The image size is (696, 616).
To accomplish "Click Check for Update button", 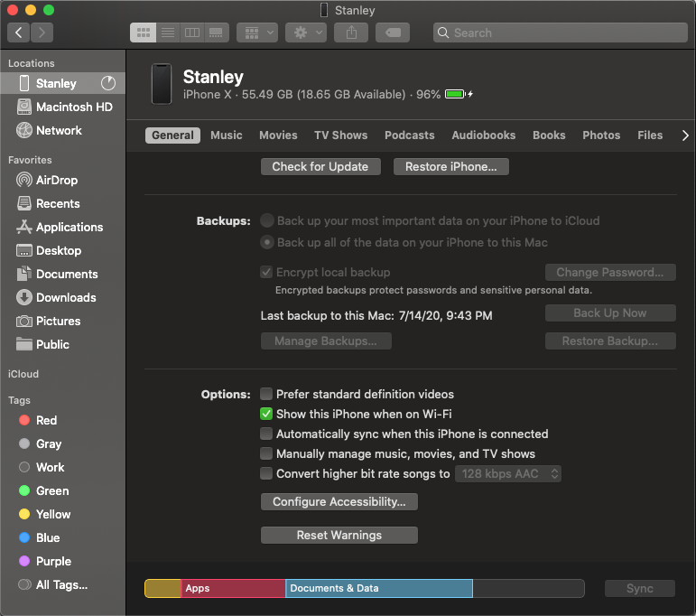I will tap(320, 166).
